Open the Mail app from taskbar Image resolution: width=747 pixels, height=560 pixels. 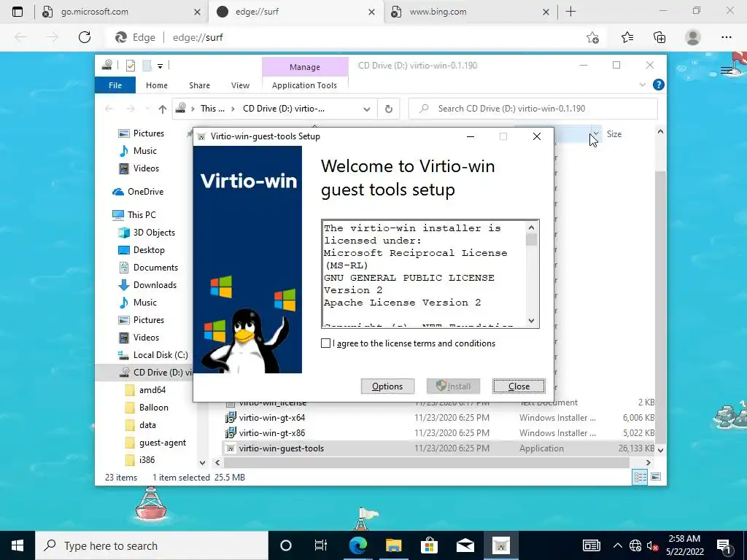[465, 545]
